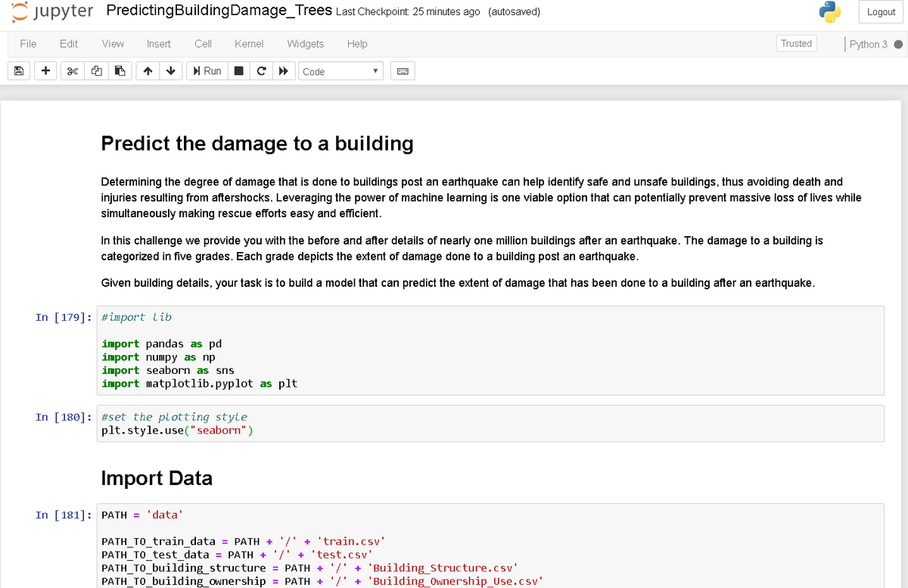Rename notebook PredictingBuildingDamage_Trees title
This screenshot has width=908, height=588.
click(219, 11)
